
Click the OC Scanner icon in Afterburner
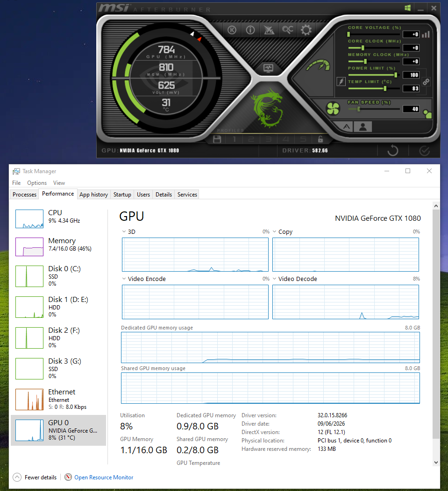(287, 30)
